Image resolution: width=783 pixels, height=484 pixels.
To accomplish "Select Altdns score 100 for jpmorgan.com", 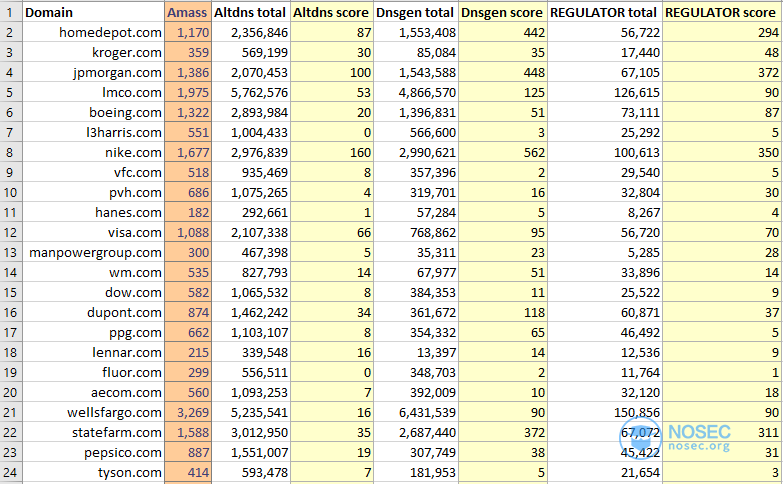I will pos(332,72).
